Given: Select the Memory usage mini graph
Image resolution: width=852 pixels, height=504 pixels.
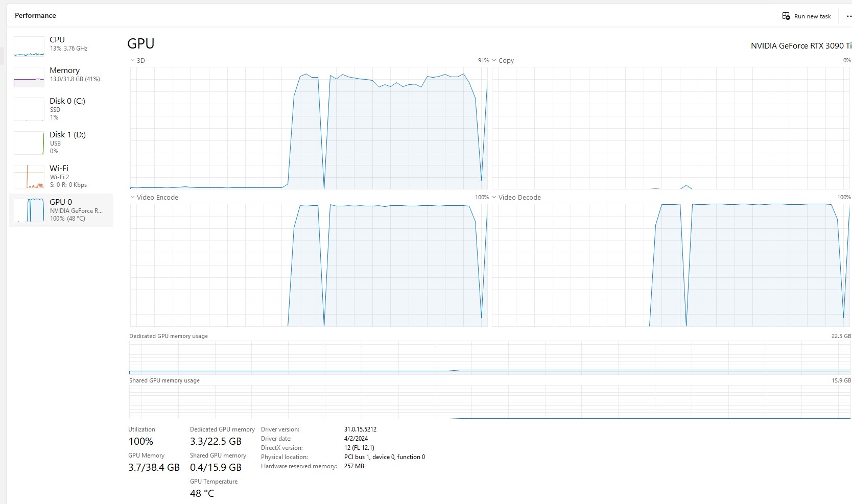Looking at the screenshot, I should pos(29,77).
